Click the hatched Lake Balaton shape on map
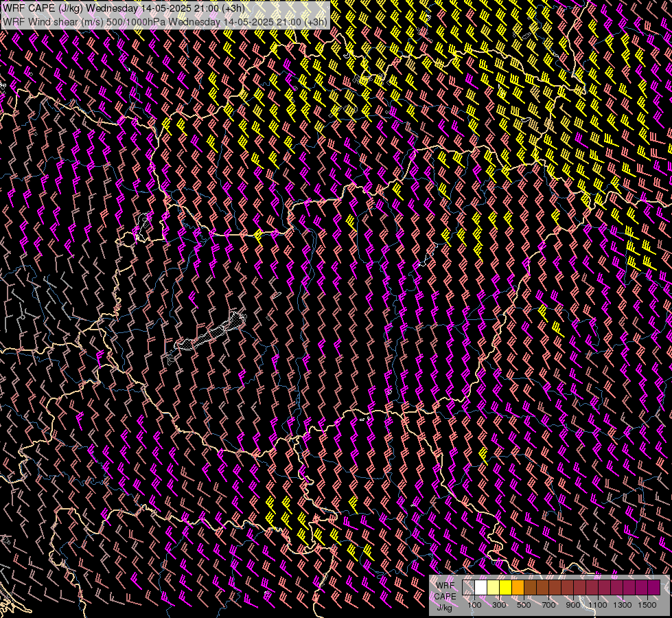The image size is (672, 618). tap(210, 332)
